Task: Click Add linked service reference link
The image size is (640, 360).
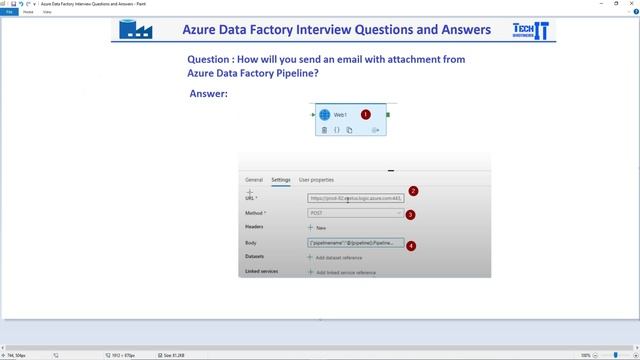Action: pyautogui.click(x=342, y=272)
